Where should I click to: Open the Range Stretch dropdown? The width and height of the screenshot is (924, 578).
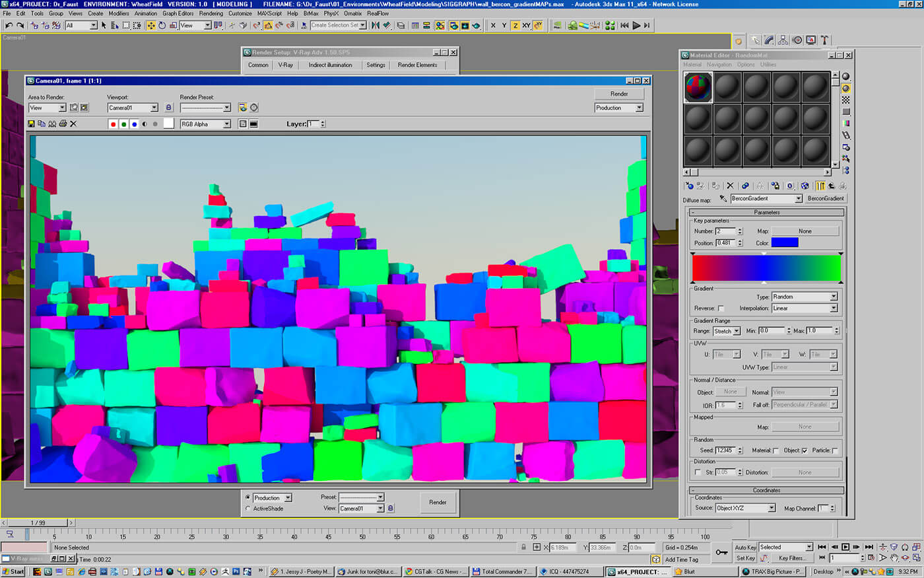coord(727,331)
